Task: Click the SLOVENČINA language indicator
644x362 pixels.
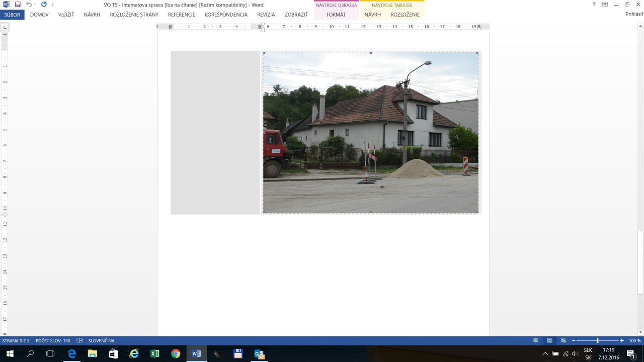Action: [101, 341]
